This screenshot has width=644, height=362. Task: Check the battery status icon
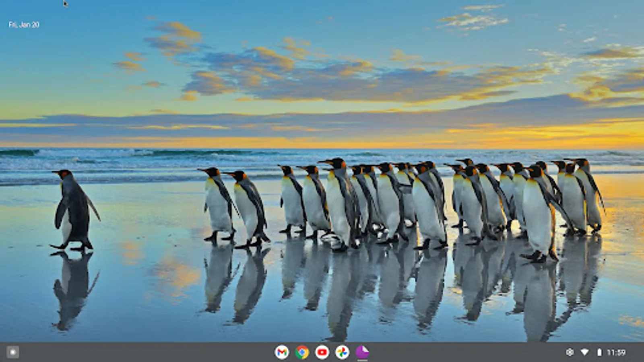599,352
